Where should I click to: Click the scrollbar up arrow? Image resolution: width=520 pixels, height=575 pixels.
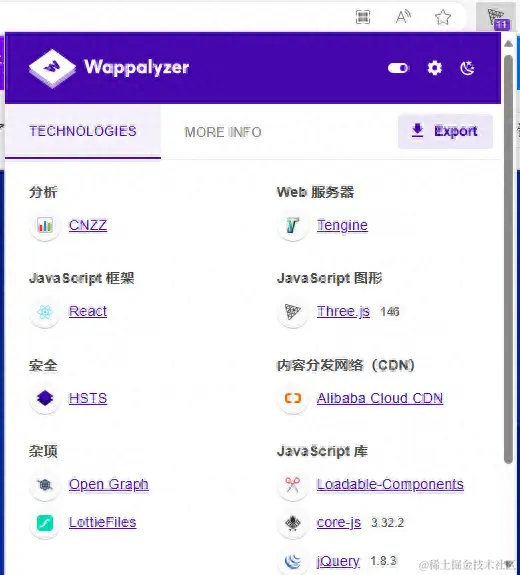coord(508,44)
